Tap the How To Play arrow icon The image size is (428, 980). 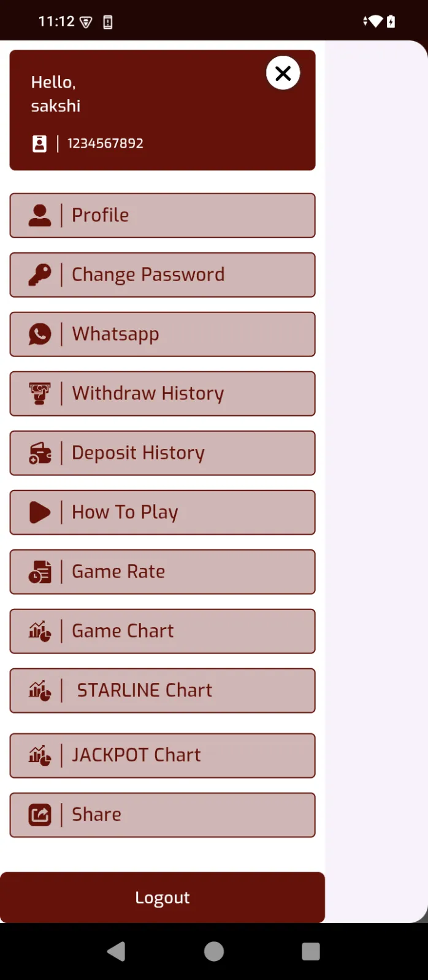tap(40, 513)
